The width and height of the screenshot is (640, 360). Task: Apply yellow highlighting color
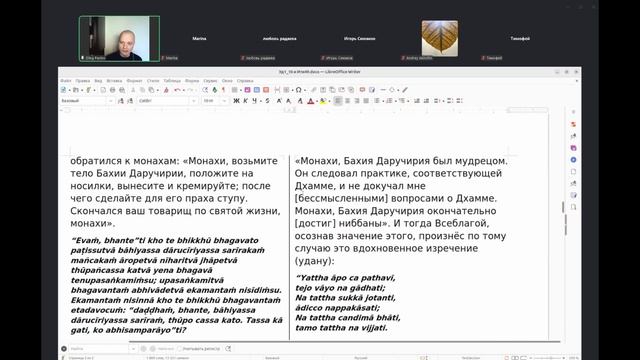tap(323, 101)
